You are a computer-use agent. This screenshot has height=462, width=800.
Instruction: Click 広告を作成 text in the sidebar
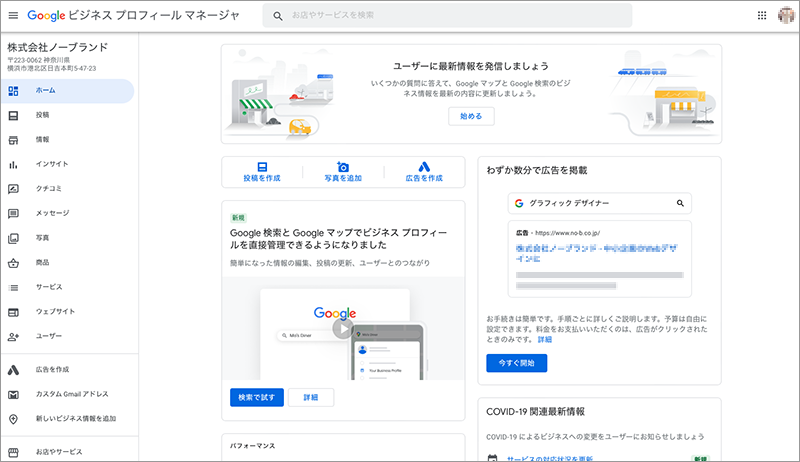[53, 370]
